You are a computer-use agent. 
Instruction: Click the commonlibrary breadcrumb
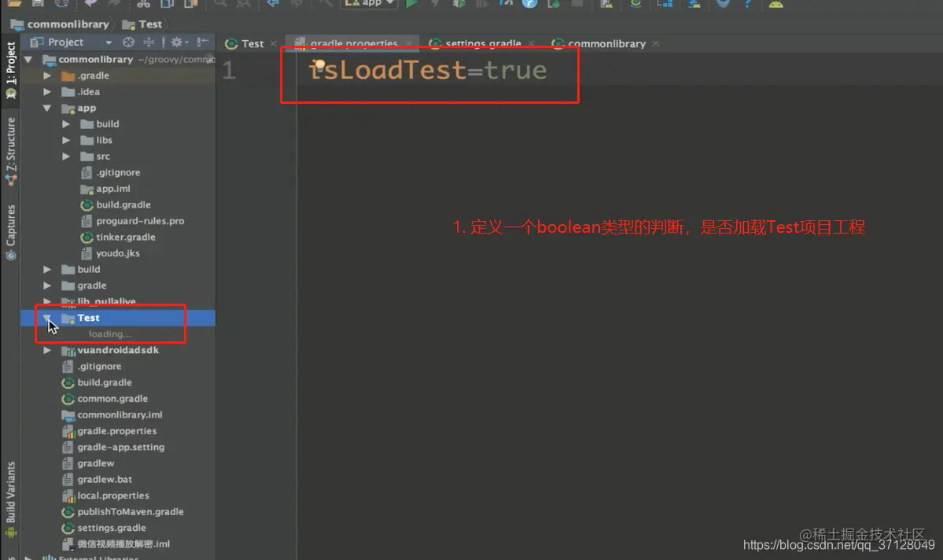pos(60,24)
